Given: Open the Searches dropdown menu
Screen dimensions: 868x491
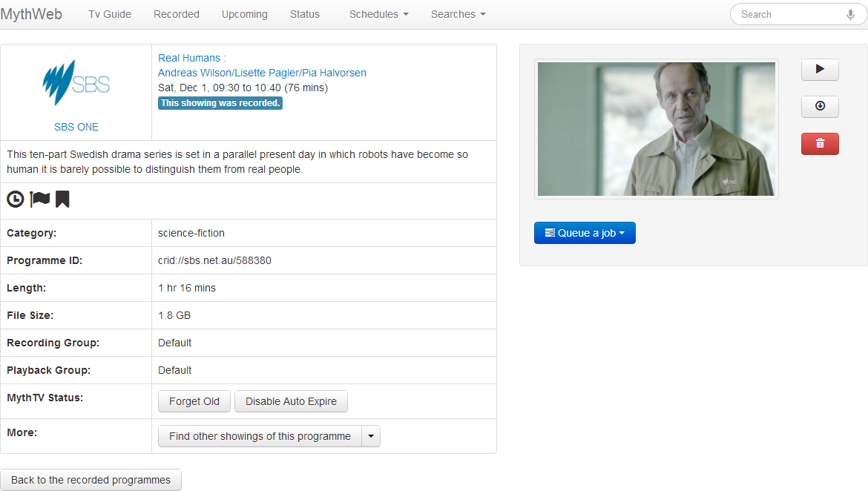Looking at the screenshot, I should pos(458,14).
